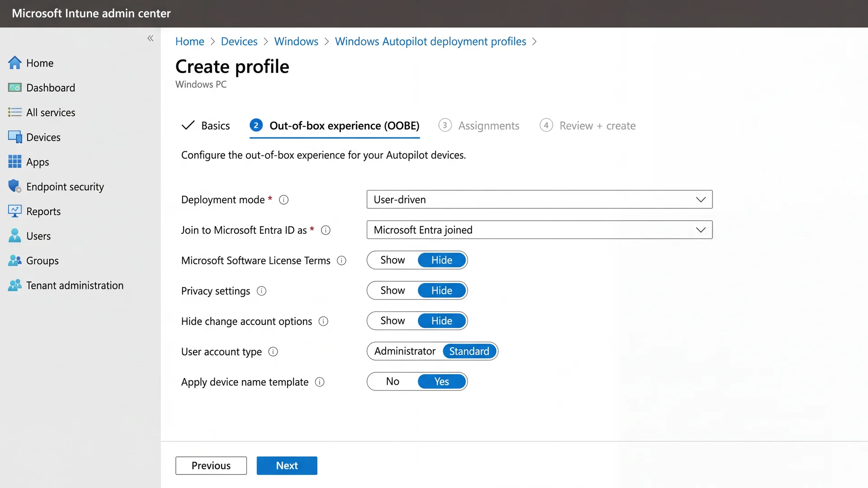Select the Out-of-box experience (OOBE) tab
This screenshot has height=488, width=868.
[335, 126]
